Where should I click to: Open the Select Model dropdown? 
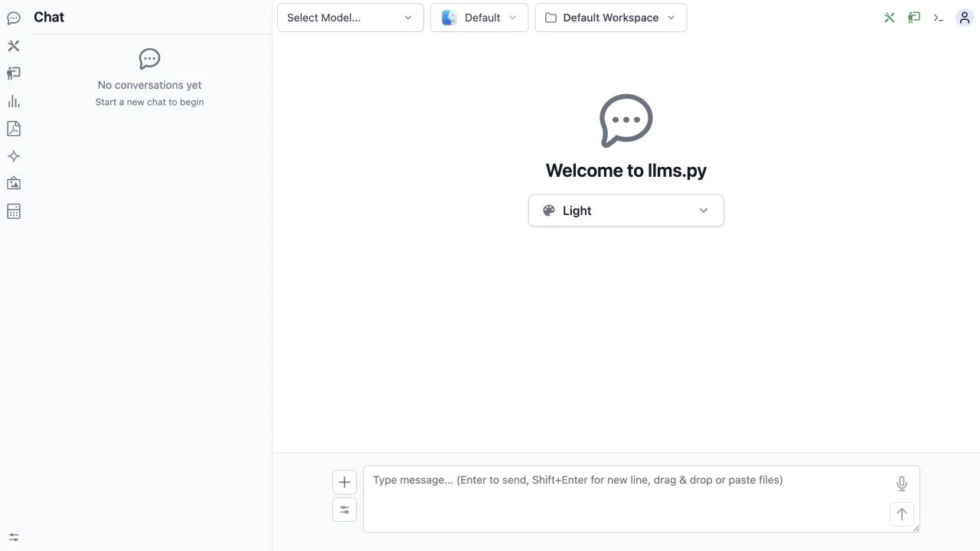pyautogui.click(x=351, y=18)
